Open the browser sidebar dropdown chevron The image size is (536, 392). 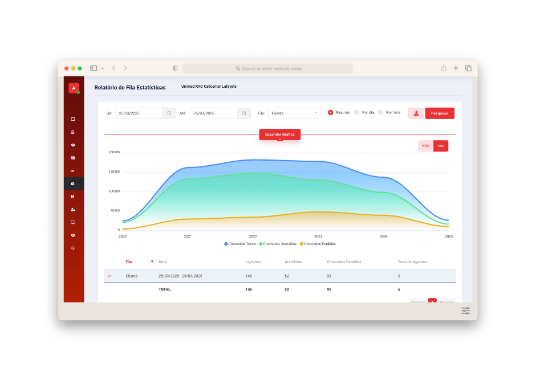102,68
